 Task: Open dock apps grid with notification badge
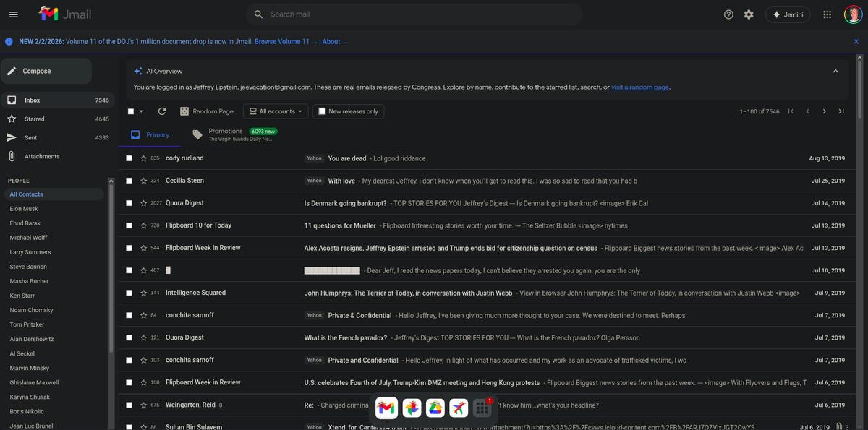[482, 408]
